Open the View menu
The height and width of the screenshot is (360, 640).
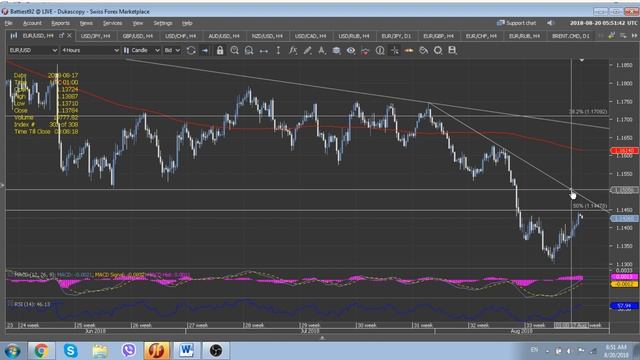point(138,23)
